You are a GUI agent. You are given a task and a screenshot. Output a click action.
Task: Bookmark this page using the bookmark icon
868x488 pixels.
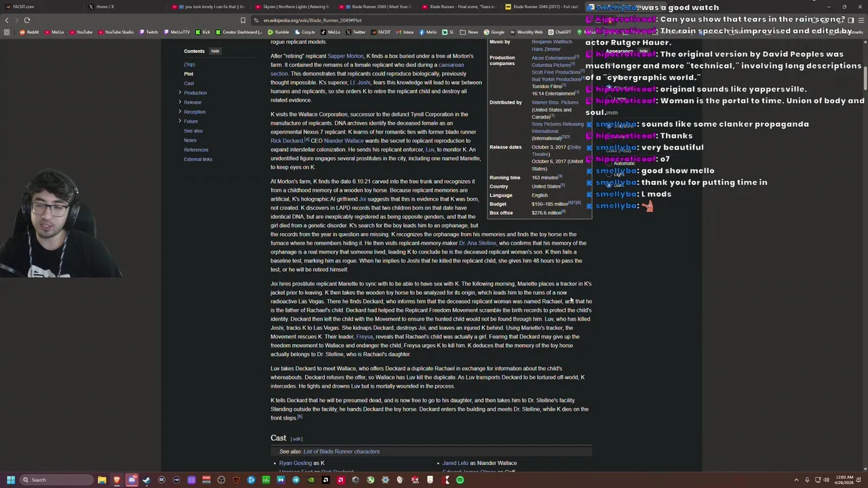(x=243, y=20)
